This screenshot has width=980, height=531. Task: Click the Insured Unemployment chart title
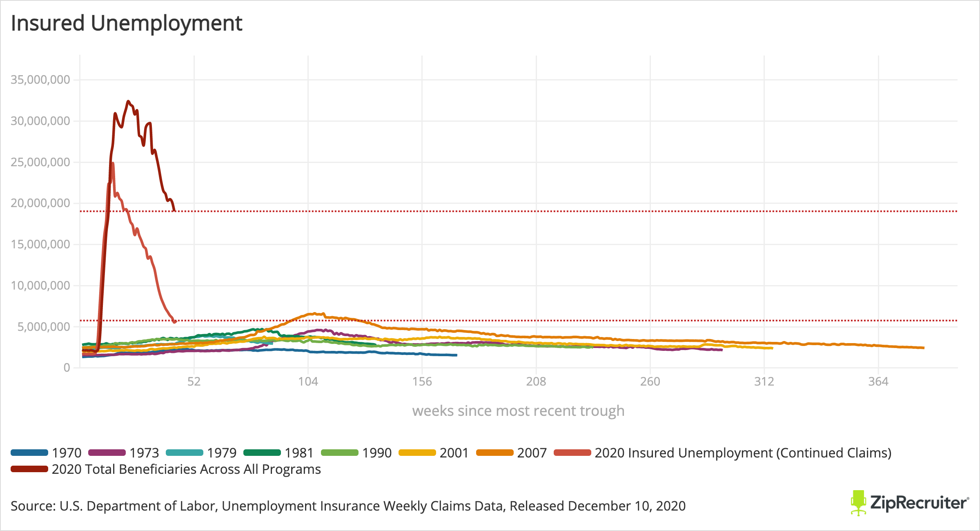[x=127, y=23]
